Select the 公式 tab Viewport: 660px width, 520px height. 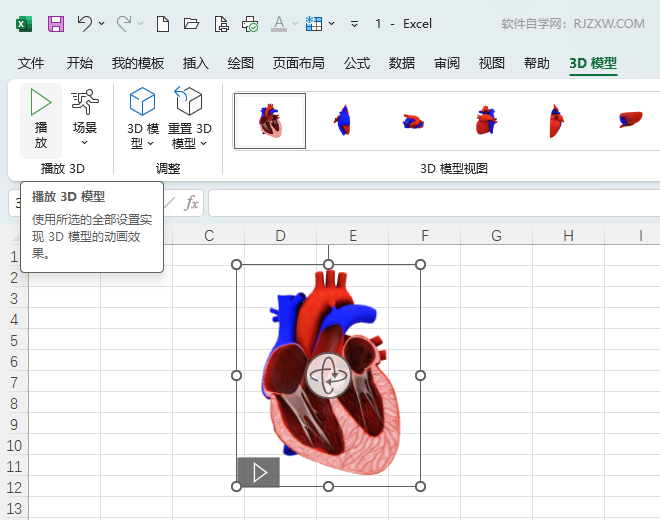[x=357, y=63]
